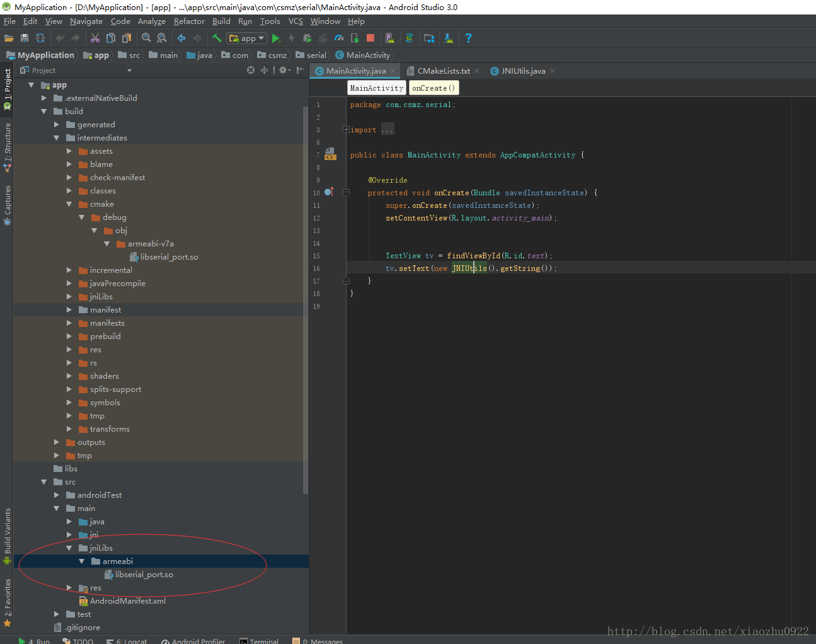This screenshot has height=644, width=816.
Task: Expand the .externalNativeBuild folder
Action: point(44,98)
